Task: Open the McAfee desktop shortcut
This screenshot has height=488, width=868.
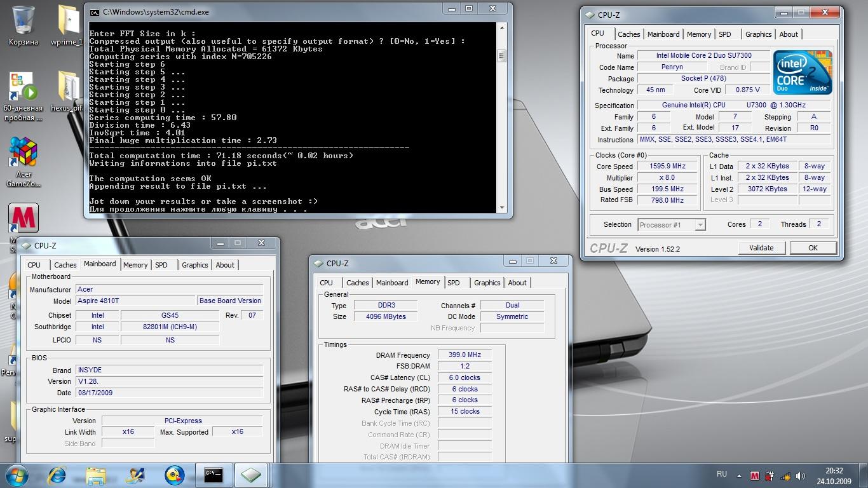Action: (x=24, y=219)
